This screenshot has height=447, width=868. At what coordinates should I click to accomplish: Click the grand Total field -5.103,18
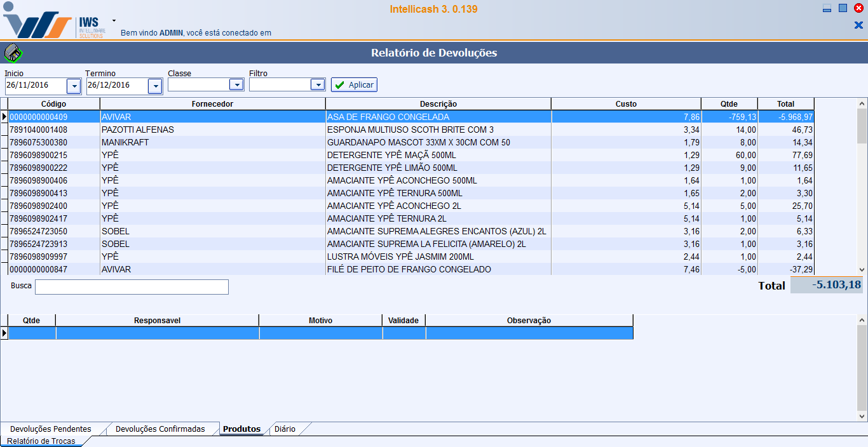(x=827, y=285)
